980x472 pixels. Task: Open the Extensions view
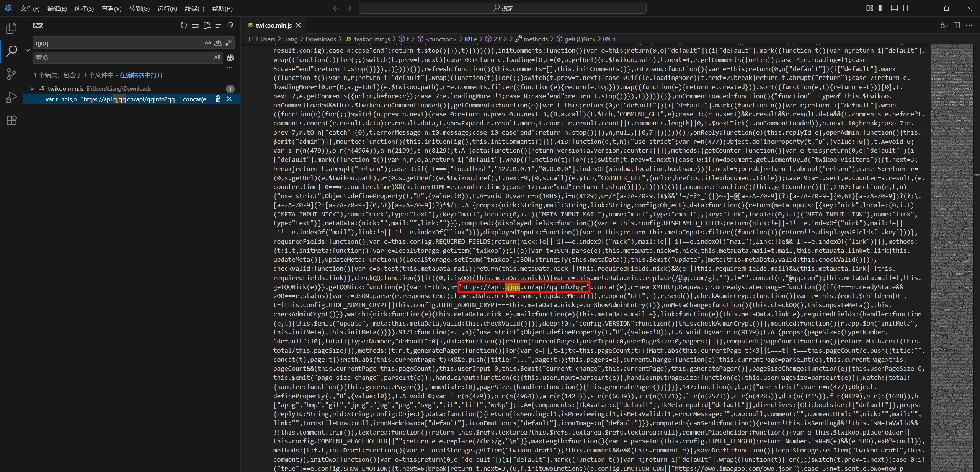pyautogui.click(x=11, y=120)
